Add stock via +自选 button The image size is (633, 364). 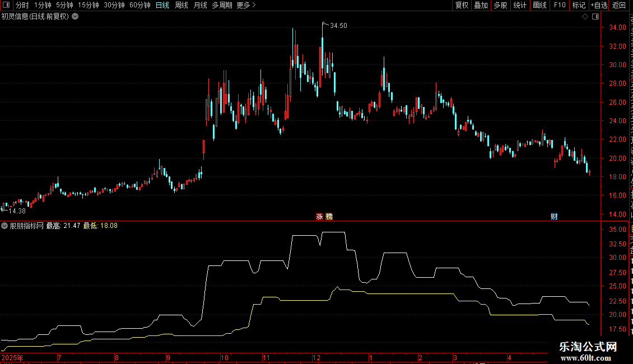point(599,5)
